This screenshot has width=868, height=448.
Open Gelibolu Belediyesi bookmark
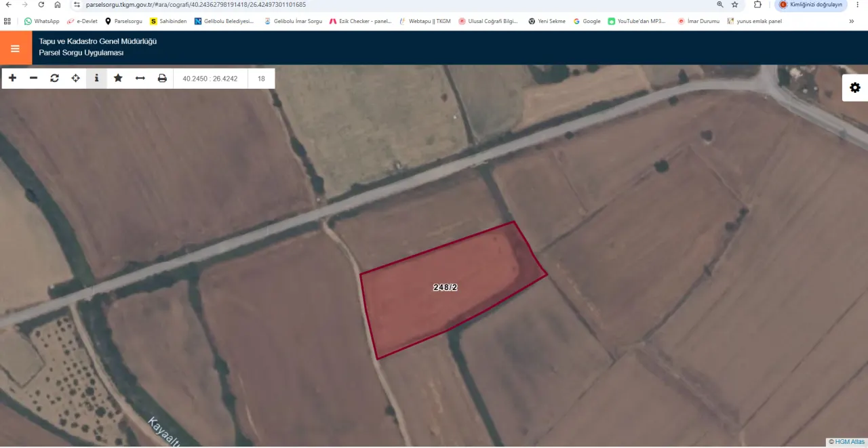click(224, 21)
